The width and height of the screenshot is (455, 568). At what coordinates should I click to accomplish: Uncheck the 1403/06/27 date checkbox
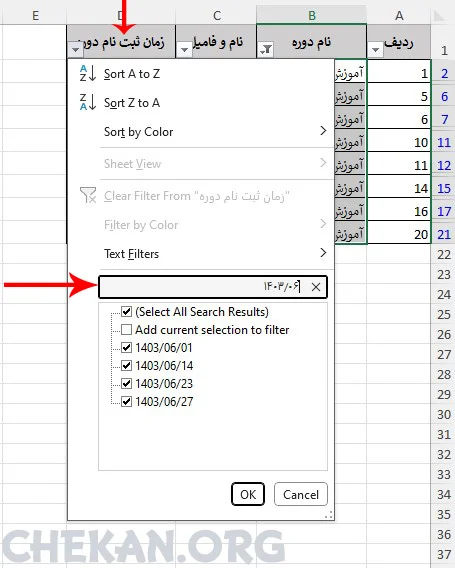click(126, 401)
